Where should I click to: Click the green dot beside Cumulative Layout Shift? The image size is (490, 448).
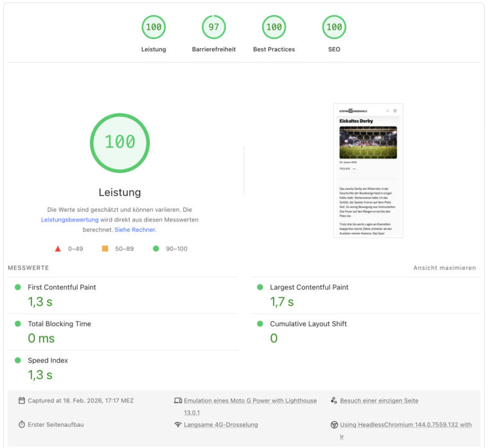(x=260, y=323)
